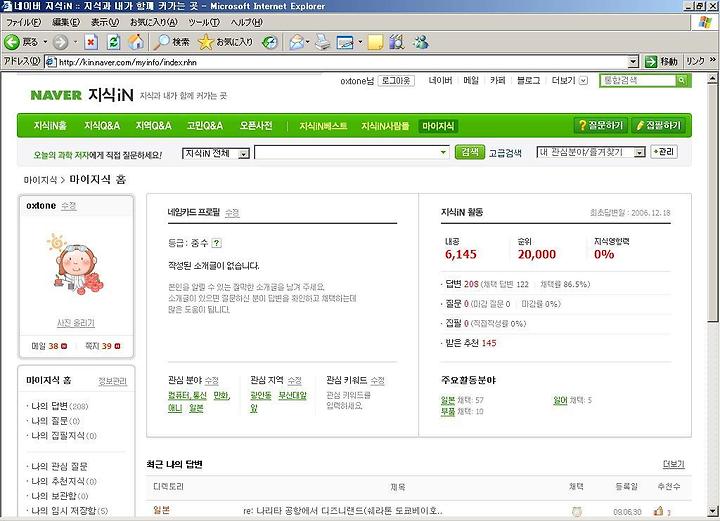Screen dimensions: 720x521
Task: Click the vertical scrollbar thumb
Action: pos(712,203)
